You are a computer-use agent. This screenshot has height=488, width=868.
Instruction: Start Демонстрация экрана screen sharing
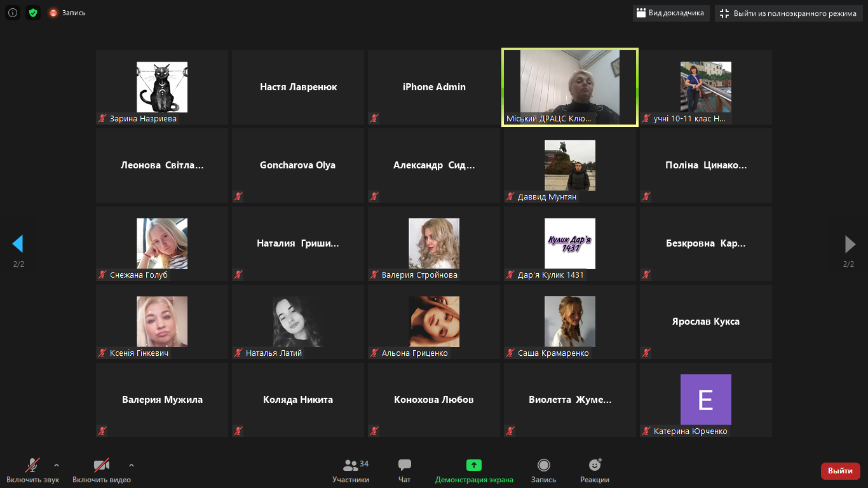[x=474, y=471]
